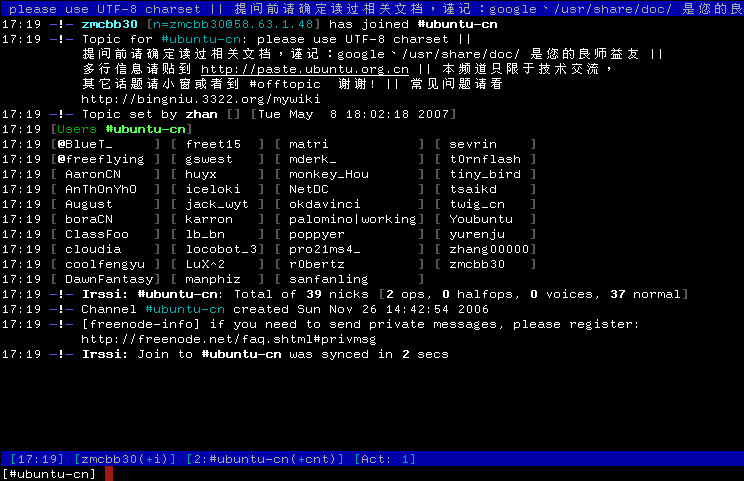
Task: Select nick @freeflying in user list
Action: (x=101, y=159)
